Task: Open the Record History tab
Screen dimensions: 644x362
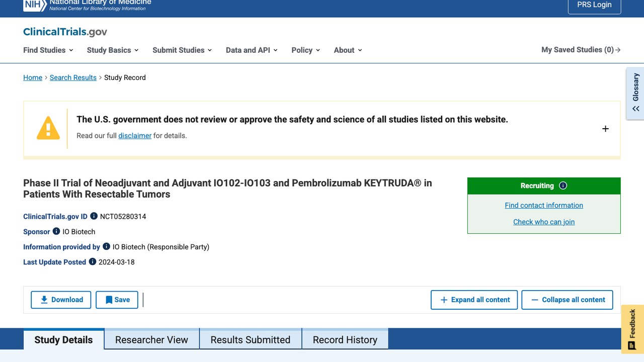Action: coord(345,340)
